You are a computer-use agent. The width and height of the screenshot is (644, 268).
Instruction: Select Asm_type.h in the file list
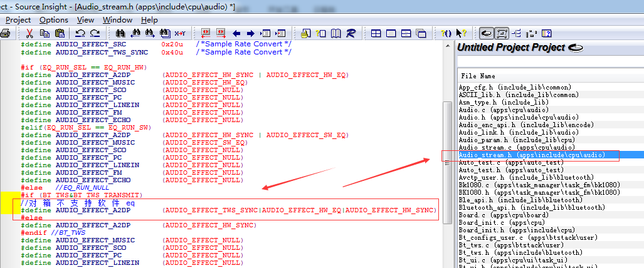504,102
